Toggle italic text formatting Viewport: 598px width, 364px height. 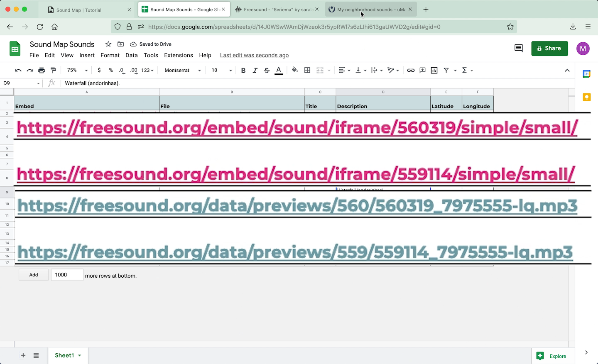[255, 71]
